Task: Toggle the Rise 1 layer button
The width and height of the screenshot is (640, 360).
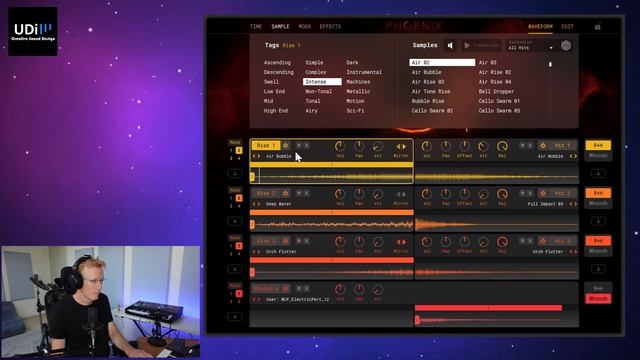Action: (266, 146)
